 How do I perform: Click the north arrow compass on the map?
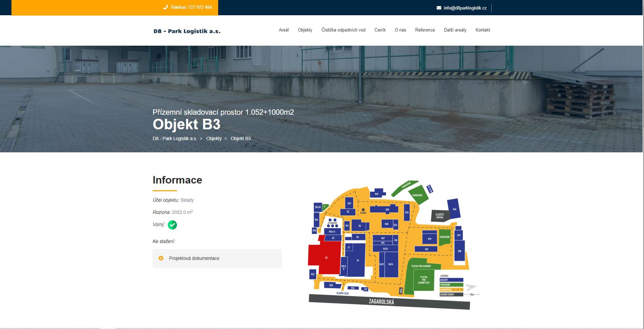pyautogui.click(x=471, y=288)
